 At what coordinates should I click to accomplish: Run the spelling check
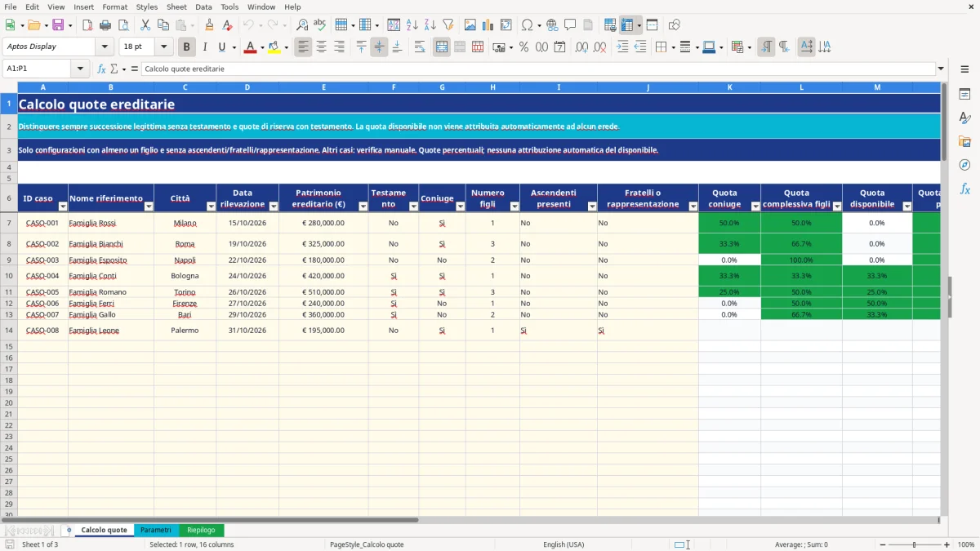point(320,24)
